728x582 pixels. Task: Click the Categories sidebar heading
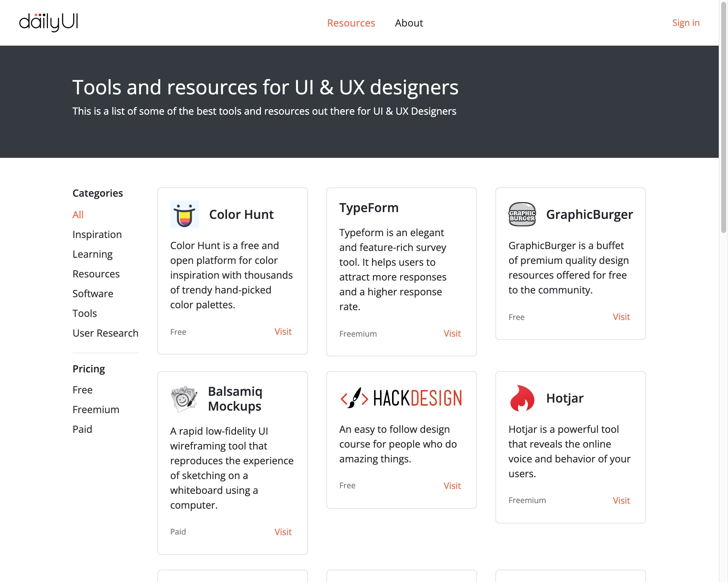click(97, 193)
